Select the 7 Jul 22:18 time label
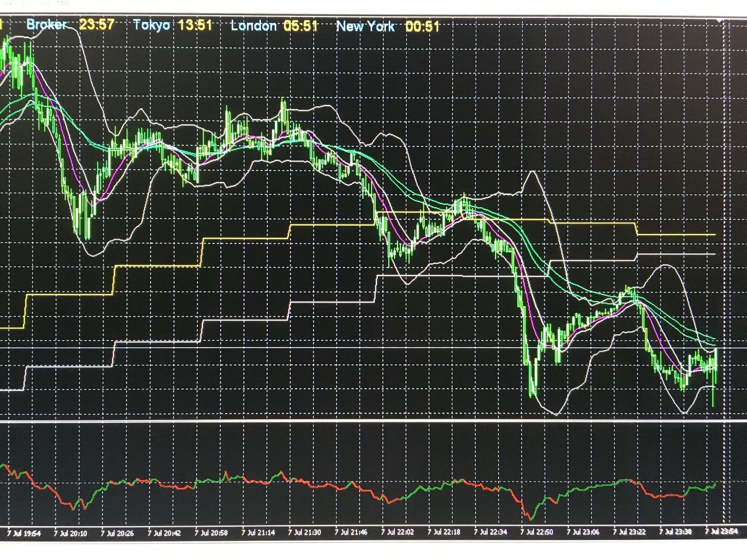 pos(444,533)
